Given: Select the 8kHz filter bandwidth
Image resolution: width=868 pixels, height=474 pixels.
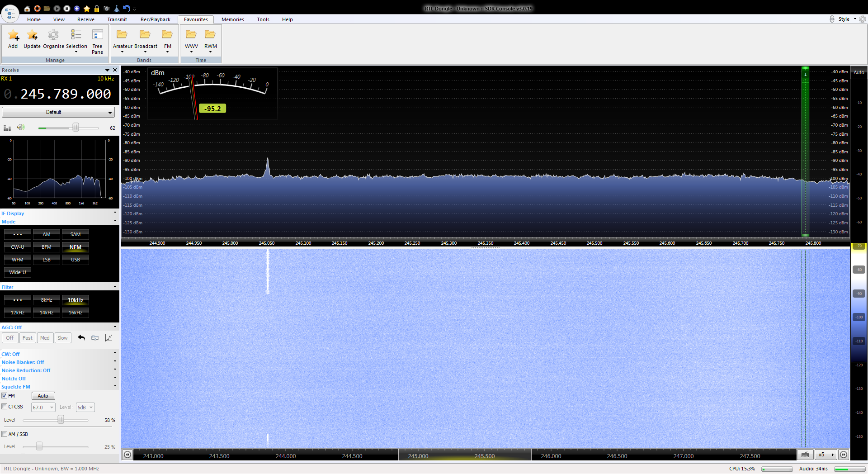Looking at the screenshot, I should [47, 300].
